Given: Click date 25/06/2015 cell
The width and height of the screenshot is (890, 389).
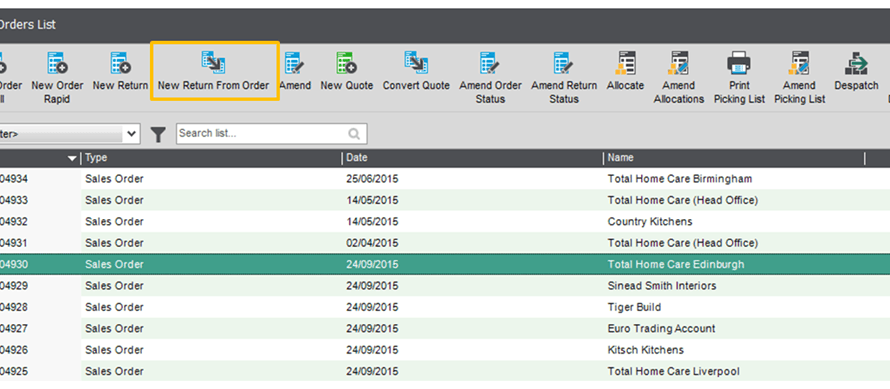Looking at the screenshot, I should click(x=372, y=179).
